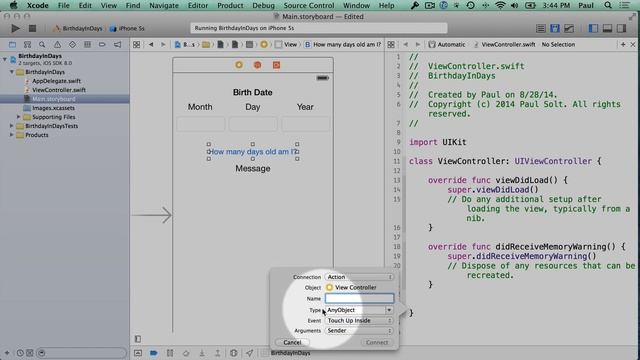
Task: Click the First Responder icon in the scene dock
Action: [x=258, y=65]
